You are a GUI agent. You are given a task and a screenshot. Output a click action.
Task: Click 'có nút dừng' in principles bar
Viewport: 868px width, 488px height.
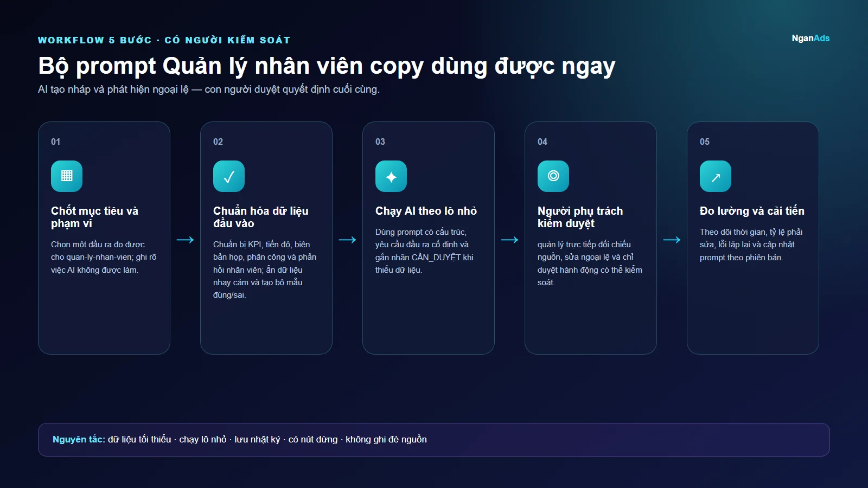[x=313, y=439]
